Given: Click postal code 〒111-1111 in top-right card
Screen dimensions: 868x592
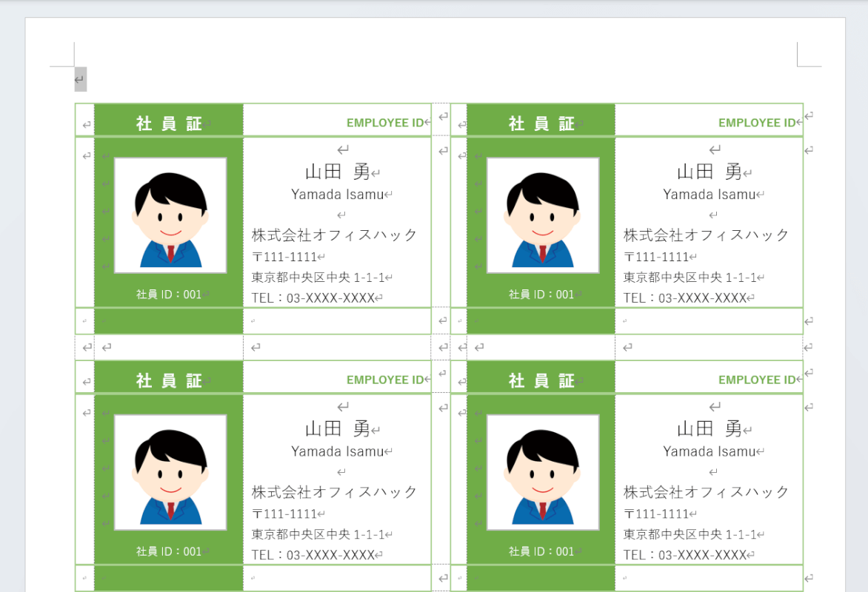Looking at the screenshot, I should pos(656,257).
